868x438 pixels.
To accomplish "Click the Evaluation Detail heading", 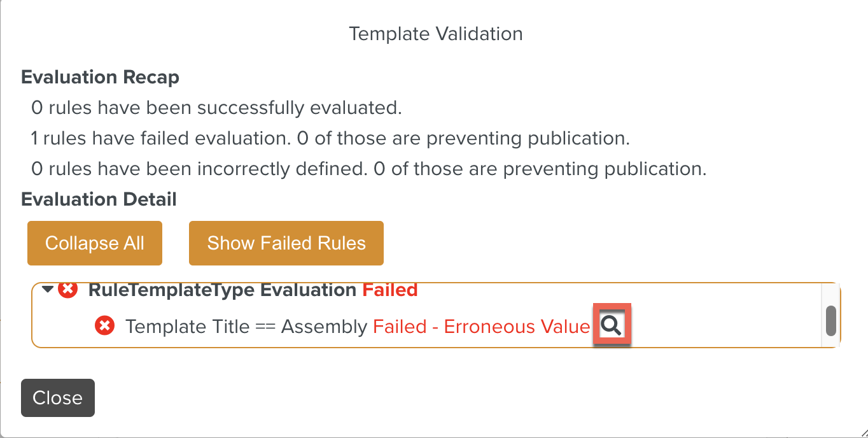I will tap(98, 199).
